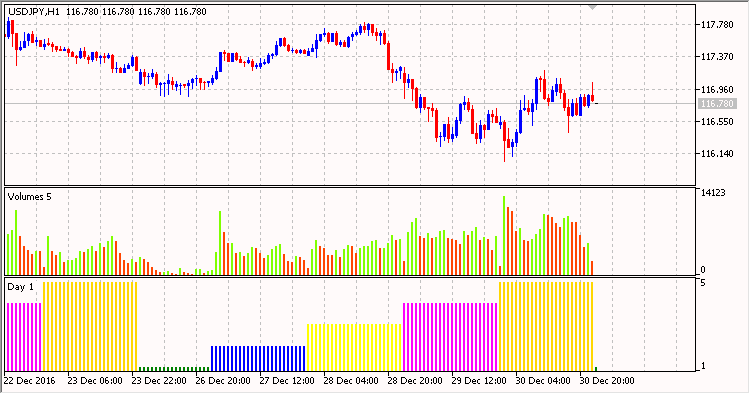
Task: Click the dark green low block in Day indicator
Action: (x=174, y=369)
